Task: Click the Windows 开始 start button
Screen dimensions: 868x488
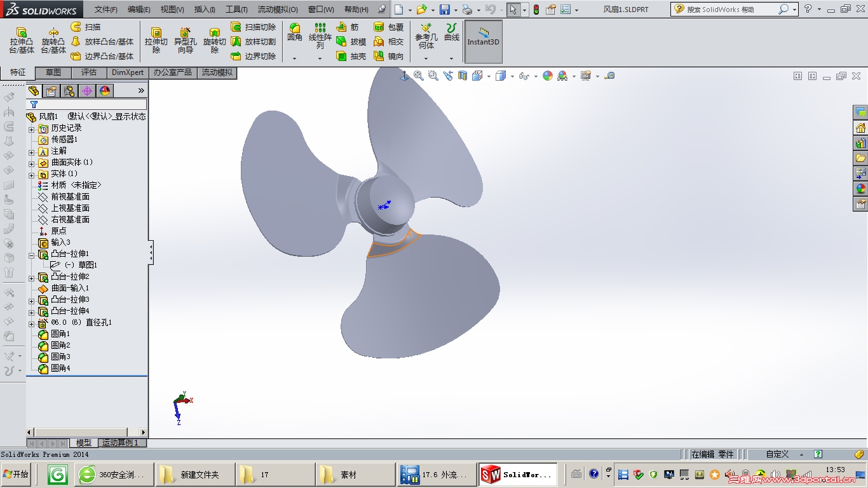Action: pos(16,474)
